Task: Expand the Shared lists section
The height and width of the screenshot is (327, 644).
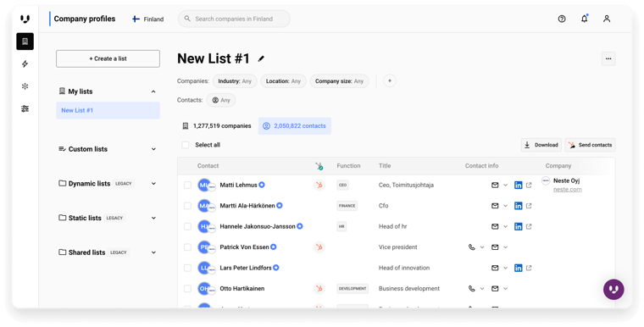Action: pos(153,252)
